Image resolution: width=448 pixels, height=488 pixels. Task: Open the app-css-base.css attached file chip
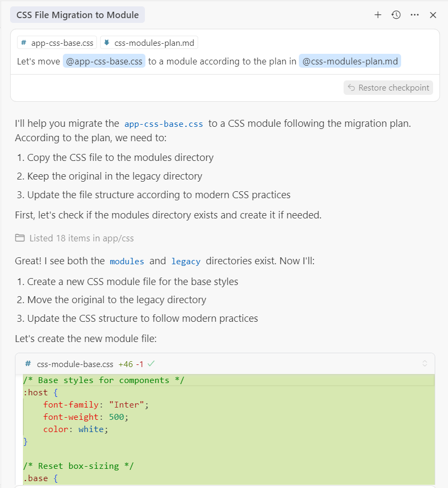tap(57, 43)
